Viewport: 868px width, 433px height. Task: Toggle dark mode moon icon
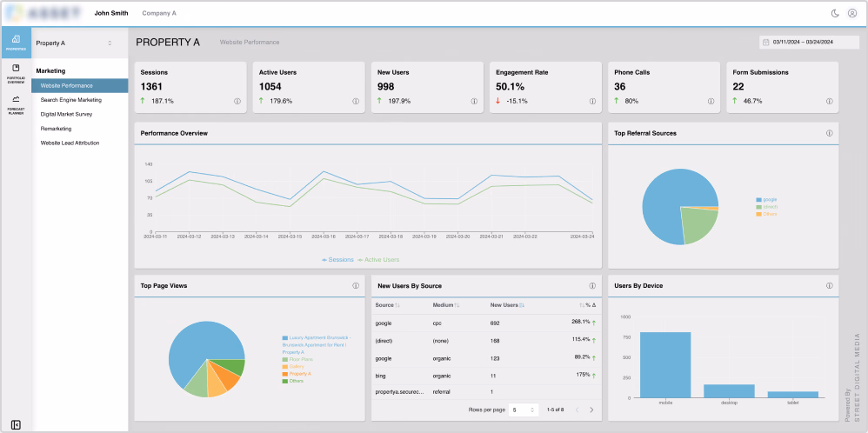(835, 13)
